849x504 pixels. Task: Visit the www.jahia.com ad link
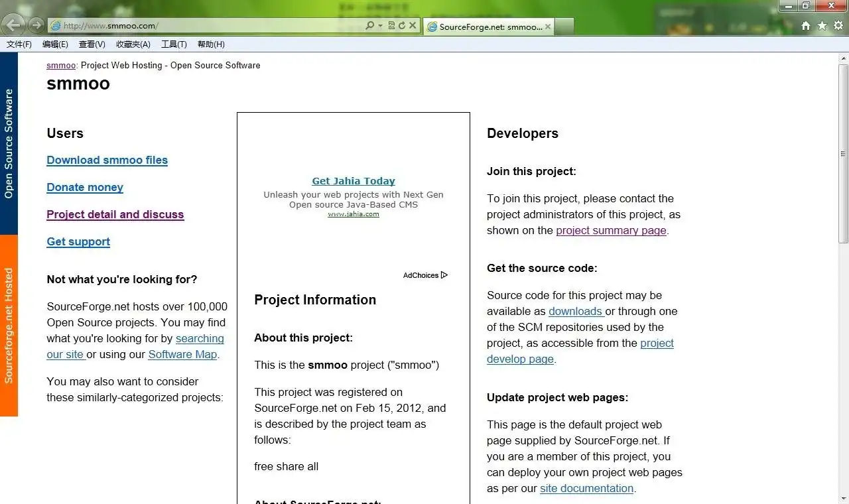click(354, 214)
